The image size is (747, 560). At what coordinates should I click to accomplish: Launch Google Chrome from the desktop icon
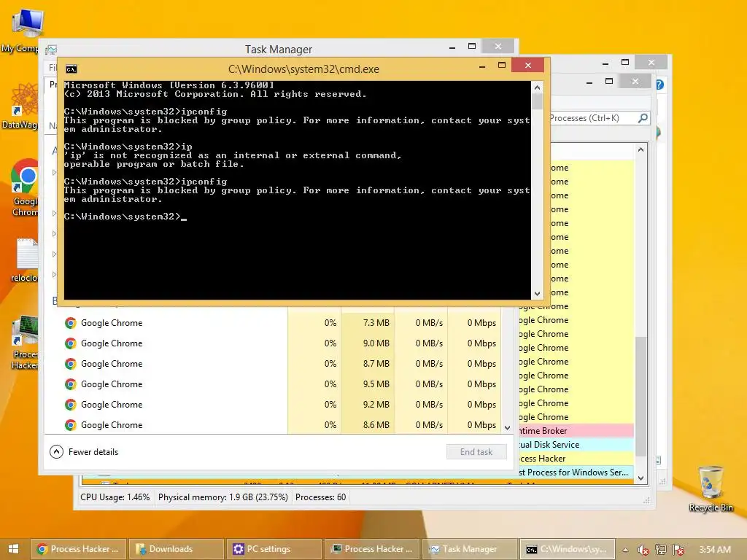[x=24, y=187]
